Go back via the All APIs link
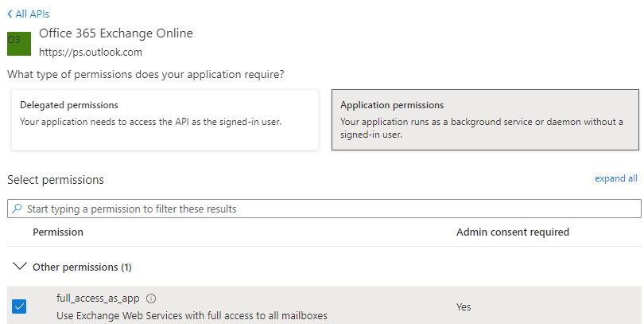644x324 pixels. [x=29, y=14]
